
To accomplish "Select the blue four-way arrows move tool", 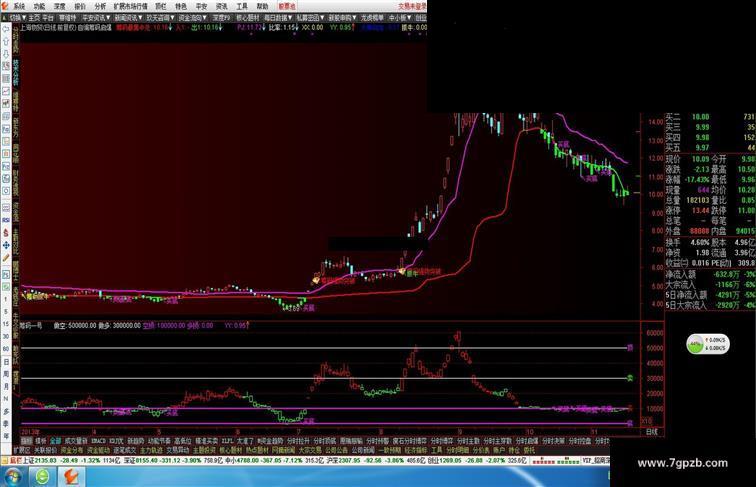I will tap(6, 245).
